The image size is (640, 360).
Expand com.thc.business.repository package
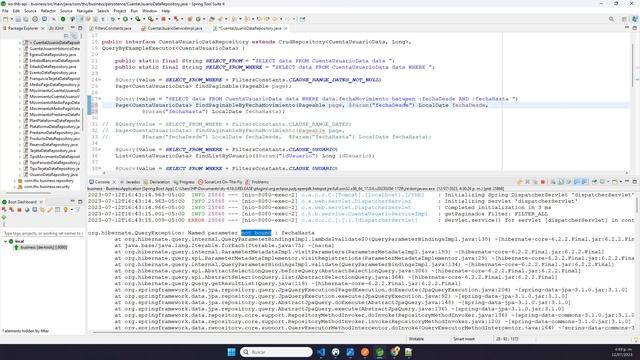[15, 180]
